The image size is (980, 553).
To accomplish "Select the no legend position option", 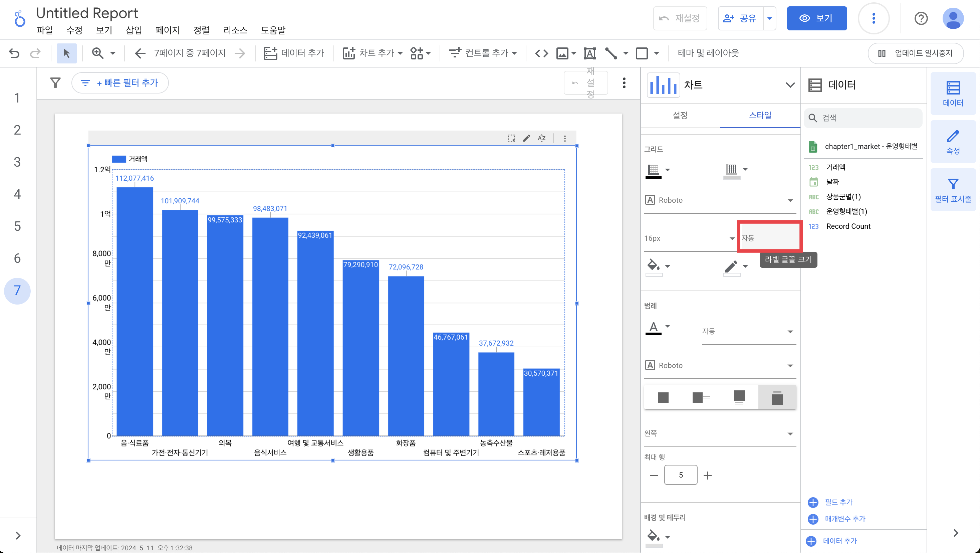I will pyautogui.click(x=663, y=397).
